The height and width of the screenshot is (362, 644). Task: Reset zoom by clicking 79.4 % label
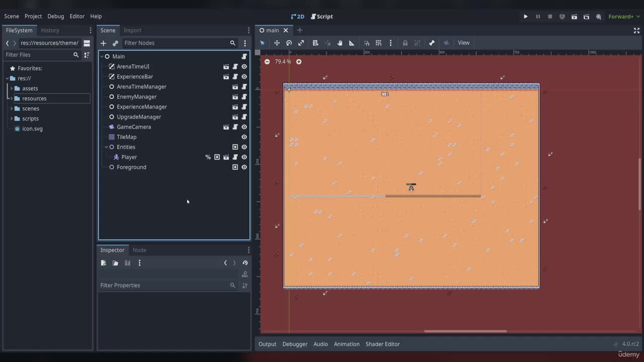point(283,62)
